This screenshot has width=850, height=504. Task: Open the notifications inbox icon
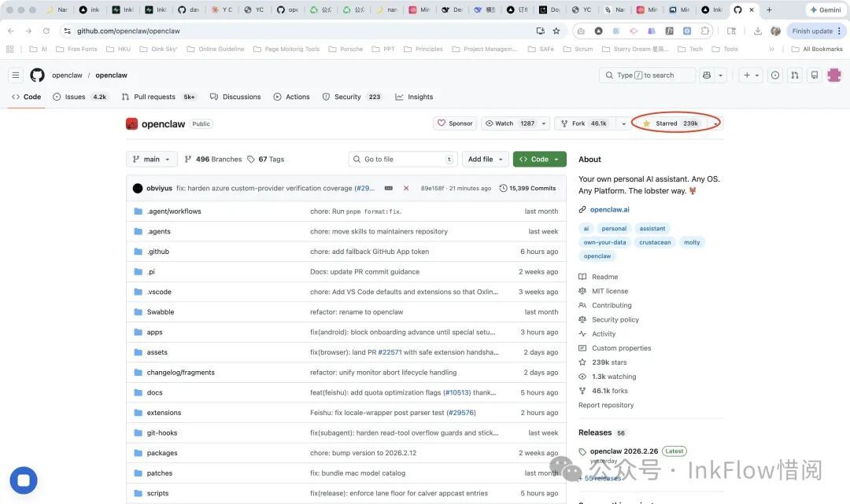tap(815, 75)
